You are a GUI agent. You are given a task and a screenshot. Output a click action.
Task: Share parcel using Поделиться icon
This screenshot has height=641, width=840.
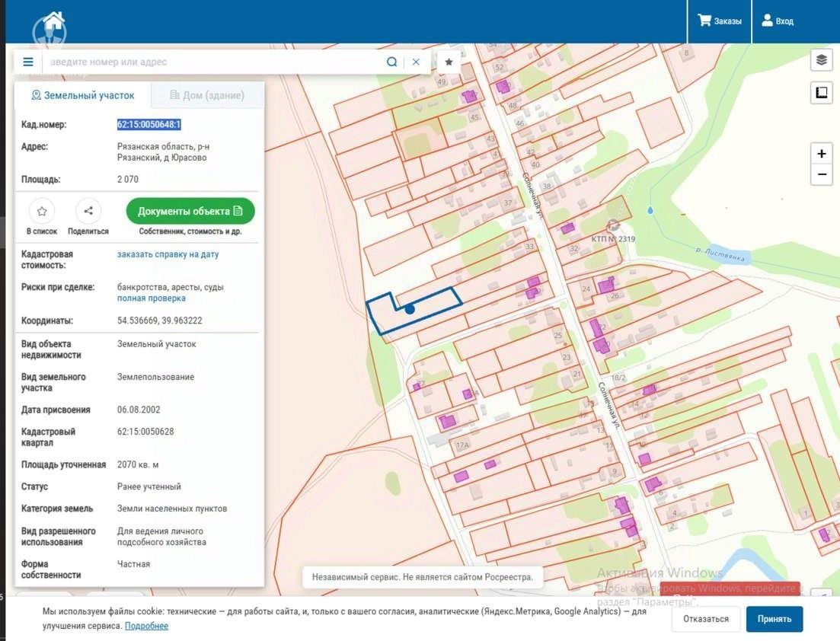coord(88,211)
